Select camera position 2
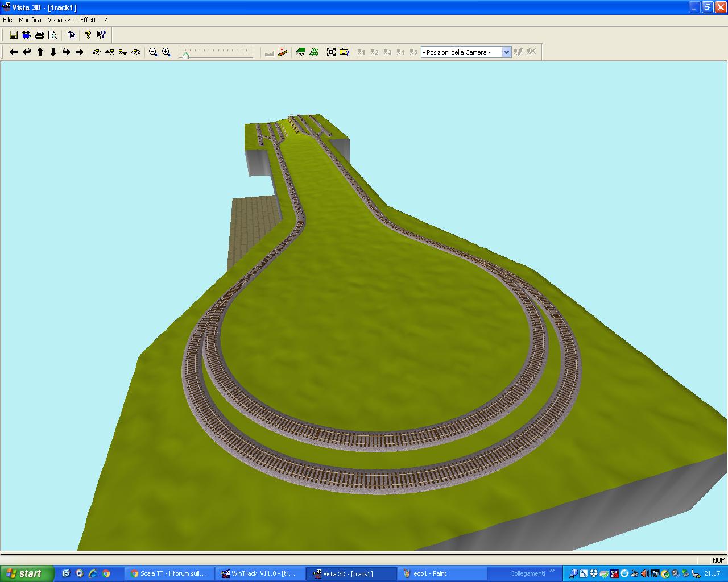This screenshot has width=728, height=582. coord(374,52)
